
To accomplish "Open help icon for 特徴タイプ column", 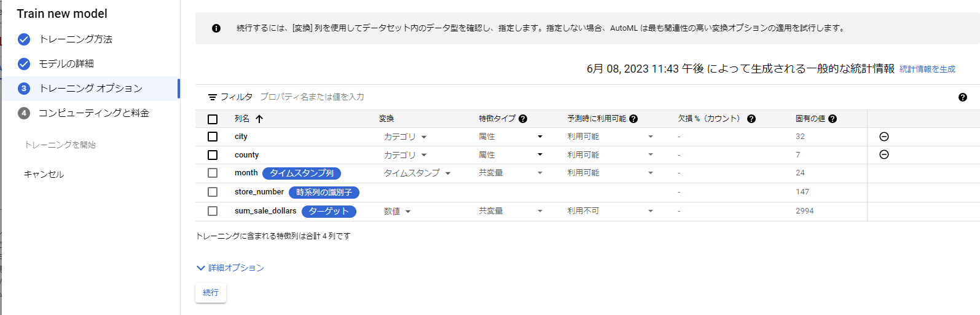I will point(523,119).
